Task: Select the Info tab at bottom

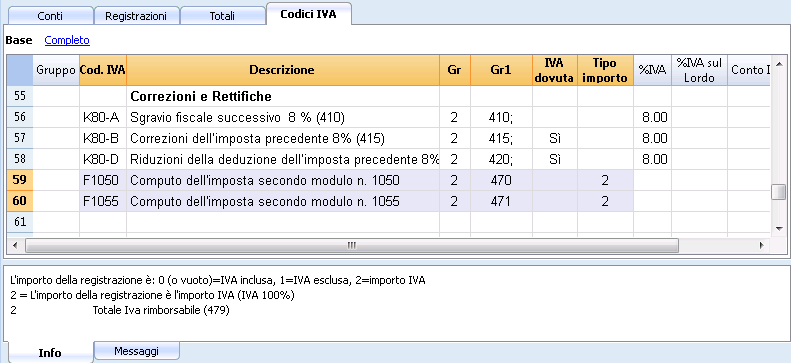Action: click(x=50, y=352)
